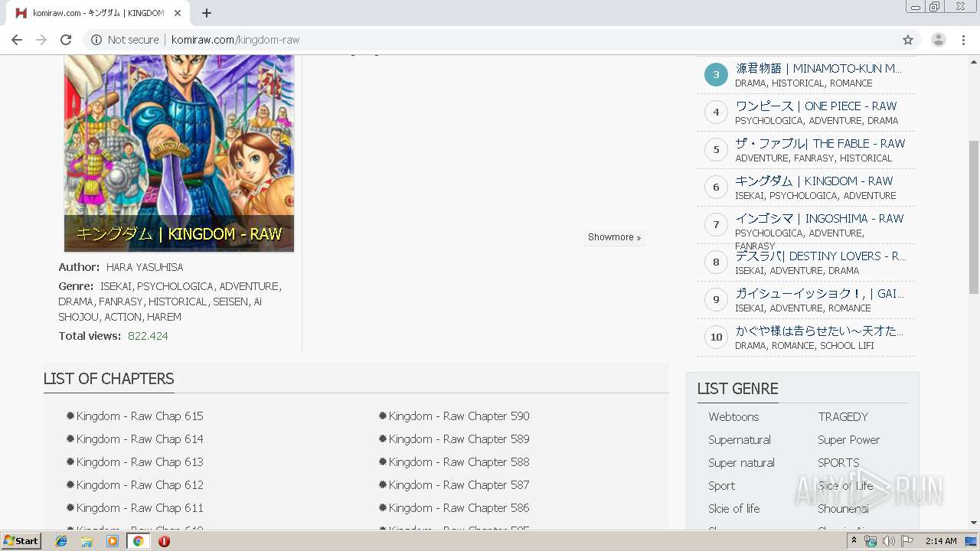The width and height of the screenshot is (980, 551).
Task: Select the Slcie of life genre
Action: pos(734,509)
